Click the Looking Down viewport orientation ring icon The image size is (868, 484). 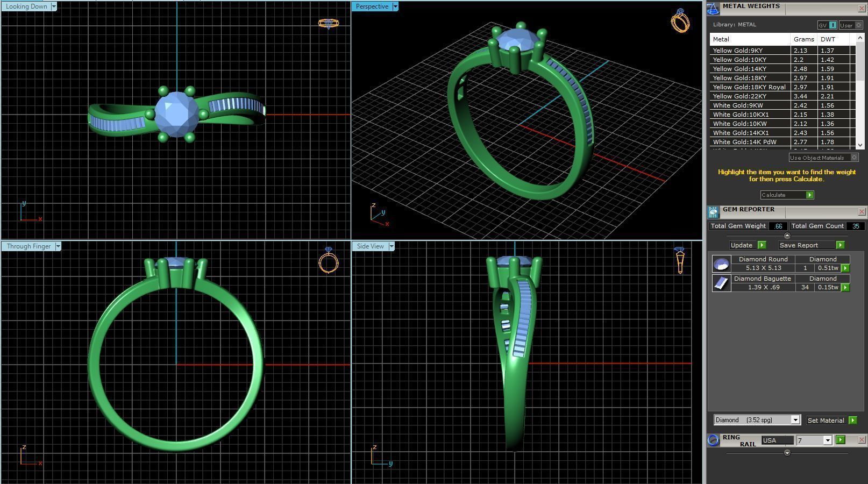(329, 24)
